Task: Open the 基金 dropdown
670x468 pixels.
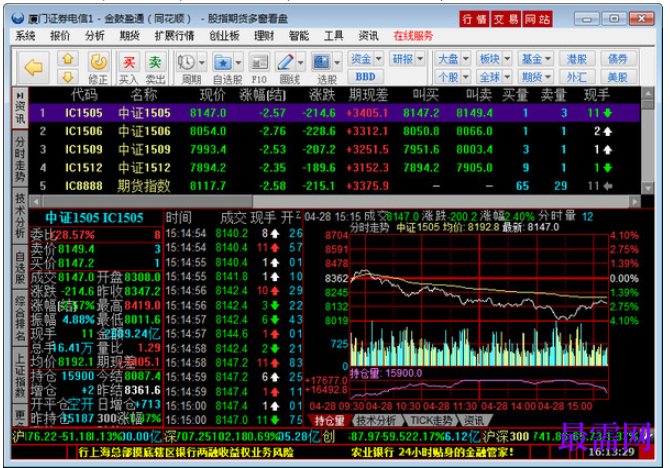Action: pyautogui.click(x=536, y=59)
